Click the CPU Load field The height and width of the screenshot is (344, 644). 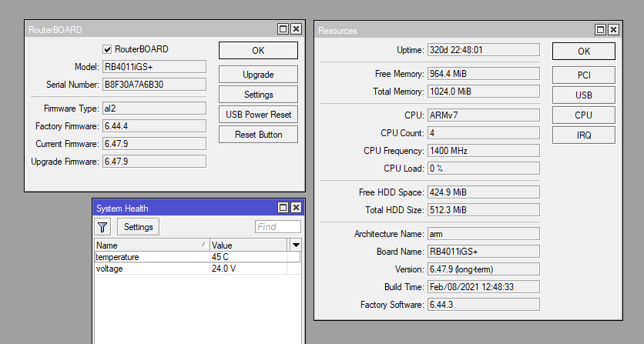click(484, 169)
